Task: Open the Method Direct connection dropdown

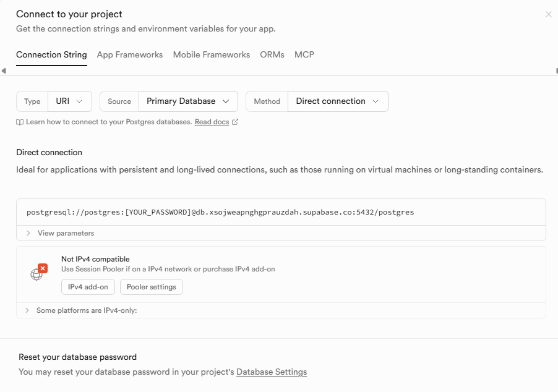Action: point(338,101)
